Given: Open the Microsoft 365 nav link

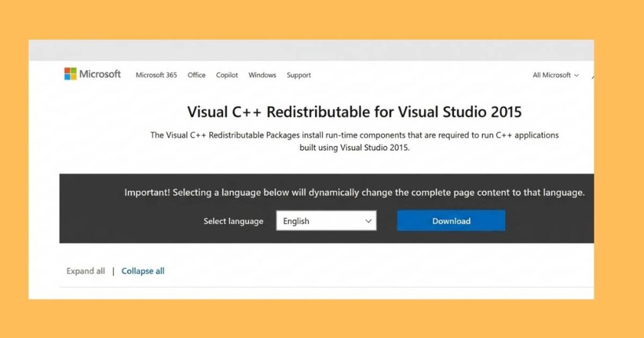Looking at the screenshot, I should (156, 75).
